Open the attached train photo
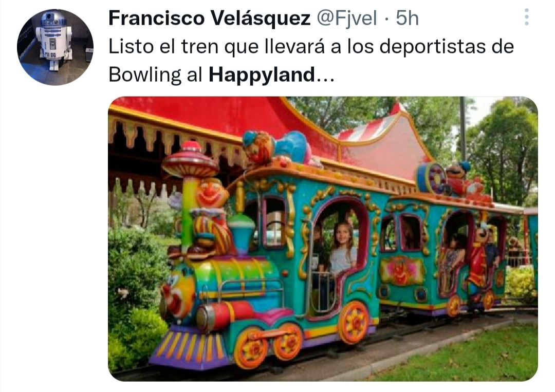555x392 pixels. pyautogui.click(x=323, y=239)
